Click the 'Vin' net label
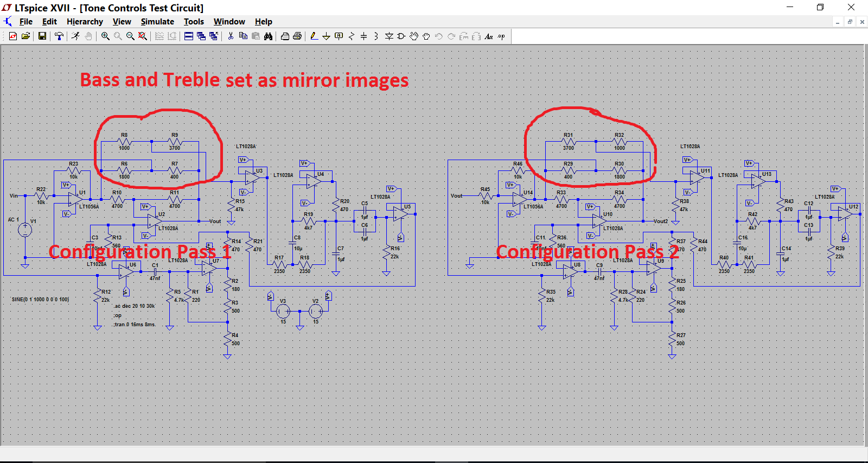Image resolution: width=868 pixels, height=463 pixels. point(14,196)
